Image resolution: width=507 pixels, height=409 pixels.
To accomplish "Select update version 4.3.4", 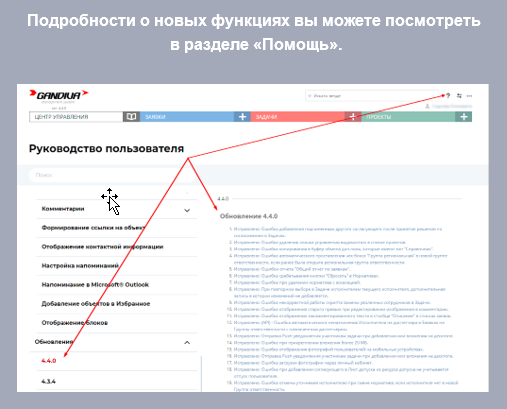I will [48, 381].
